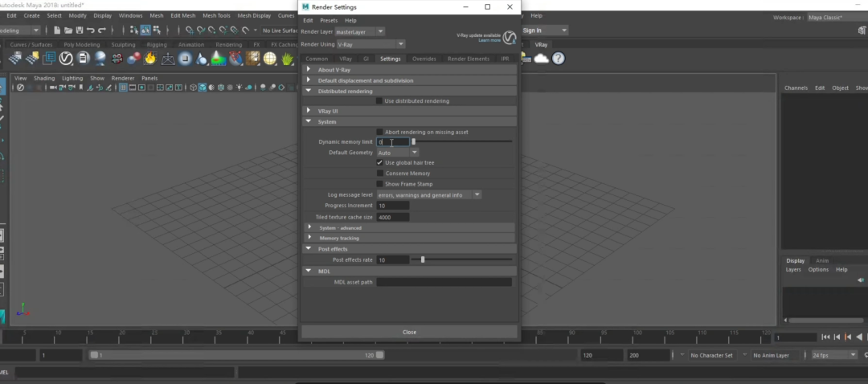Click the Snap to grids magnet icon
Image resolution: width=868 pixels, height=384 pixels.
pos(190,31)
